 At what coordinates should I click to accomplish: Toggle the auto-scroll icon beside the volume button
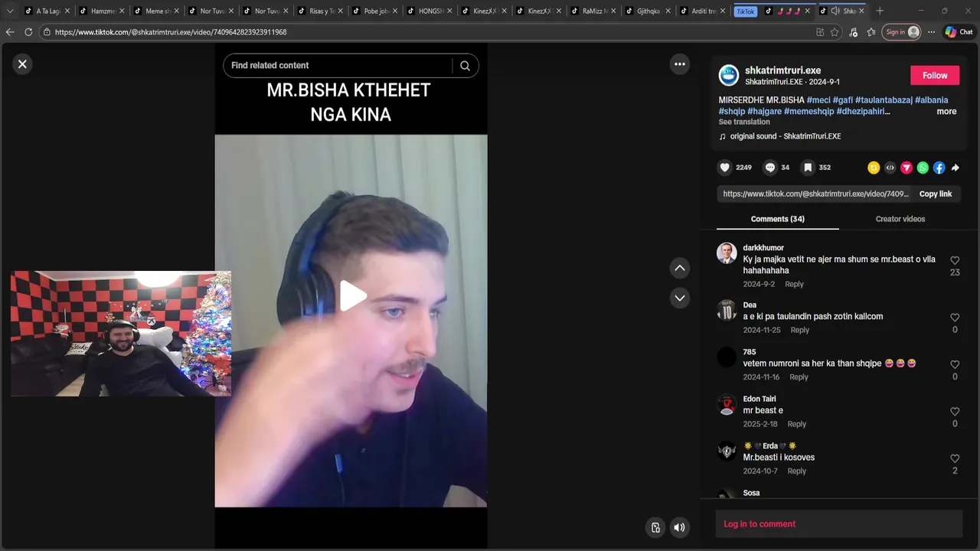coord(655,527)
